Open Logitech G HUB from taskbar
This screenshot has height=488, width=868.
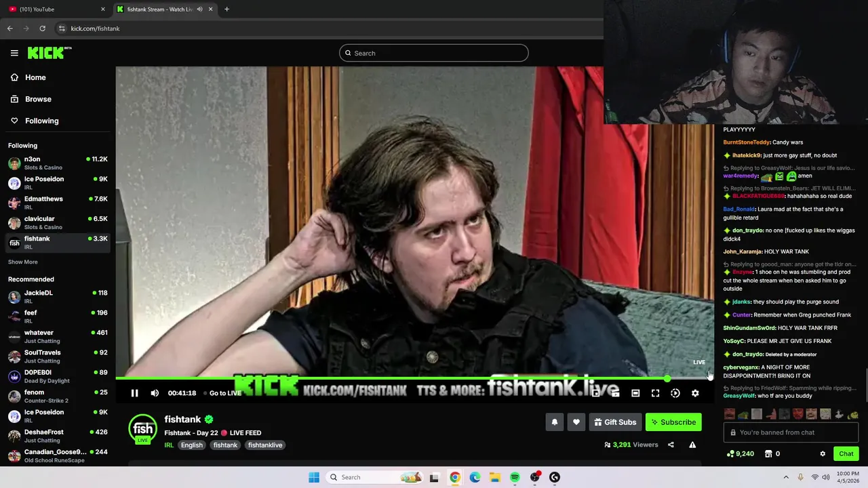(555, 477)
